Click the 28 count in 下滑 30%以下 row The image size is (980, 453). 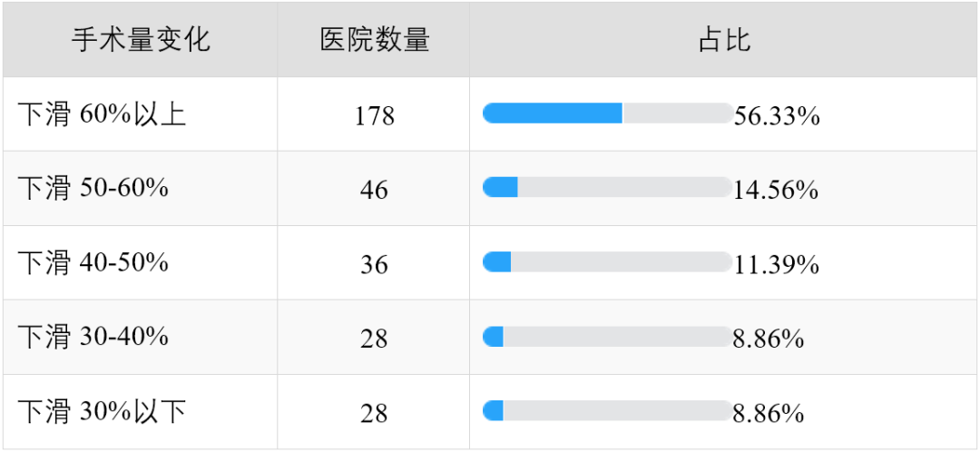pyautogui.click(x=375, y=413)
